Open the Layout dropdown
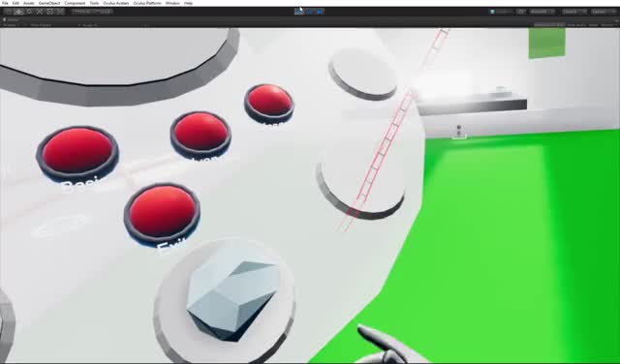Viewport: 620px width, 364px height. [x=604, y=12]
